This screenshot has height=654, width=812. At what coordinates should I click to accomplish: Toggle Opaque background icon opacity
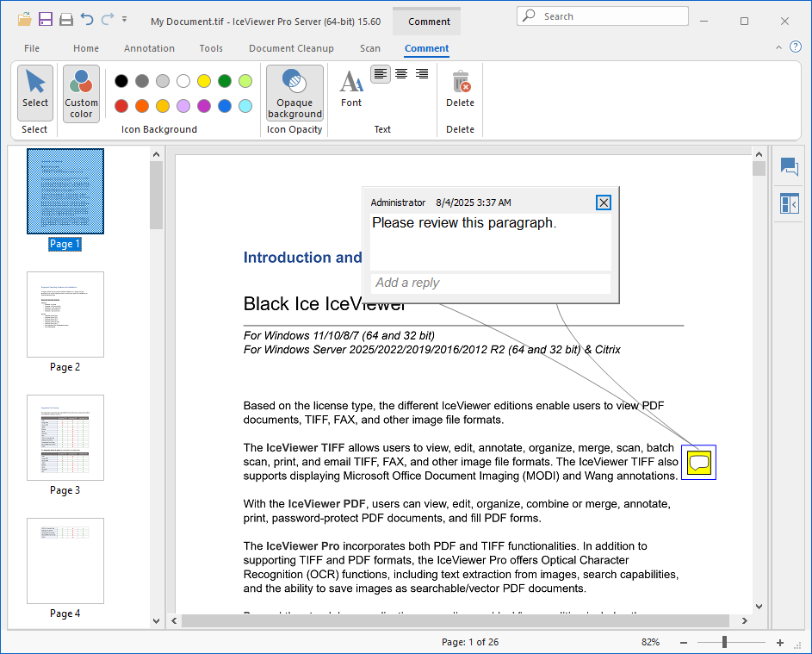pyautogui.click(x=294, y=93)
